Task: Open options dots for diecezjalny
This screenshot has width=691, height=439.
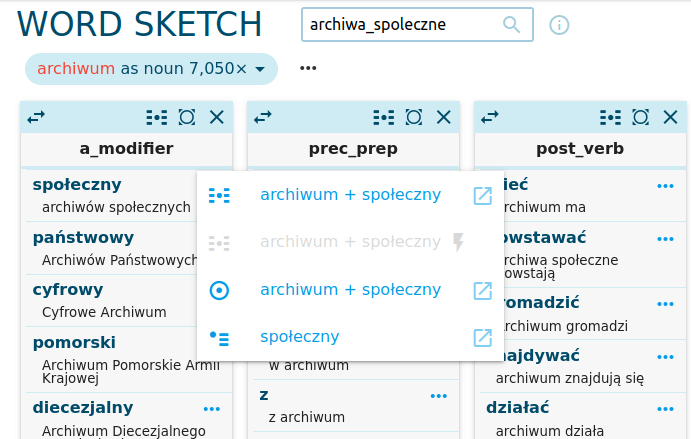Action: point(212,409)
